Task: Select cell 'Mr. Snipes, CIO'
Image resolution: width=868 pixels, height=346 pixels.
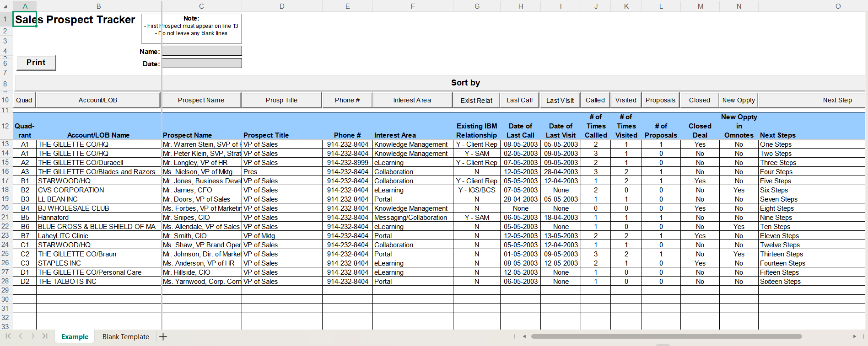Action: pyautogui.click(x=202, y=218)
